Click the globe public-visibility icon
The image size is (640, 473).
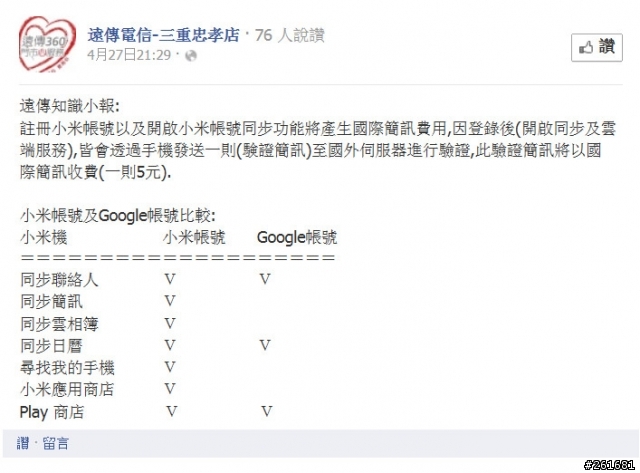(x=191, y=56)
